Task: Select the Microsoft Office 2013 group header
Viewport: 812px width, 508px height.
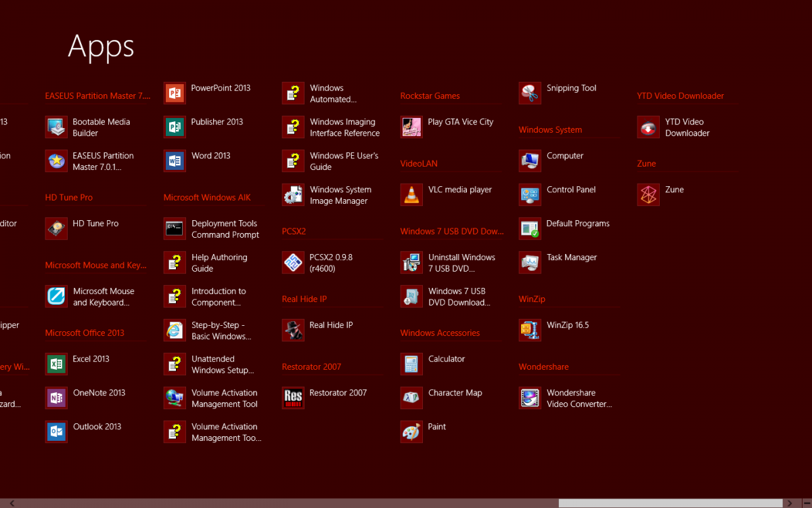Action: (x=85, y=333)
